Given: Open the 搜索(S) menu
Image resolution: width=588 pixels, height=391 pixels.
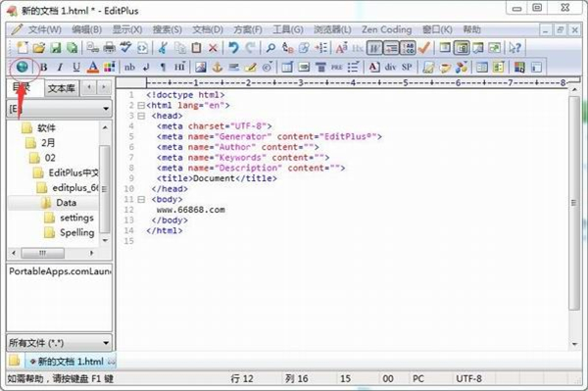Looking at the screenshot, I should pyautogui.click(x=168, y=29).
